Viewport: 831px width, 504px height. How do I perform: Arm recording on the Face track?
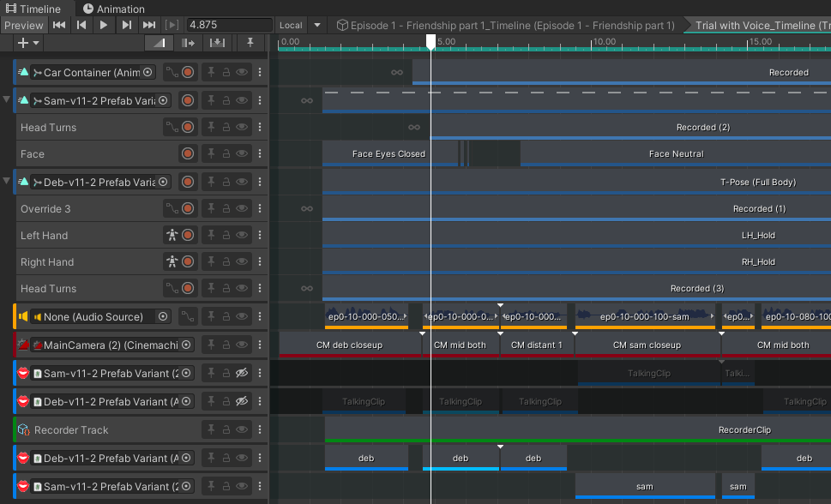[x=188, y=154]
